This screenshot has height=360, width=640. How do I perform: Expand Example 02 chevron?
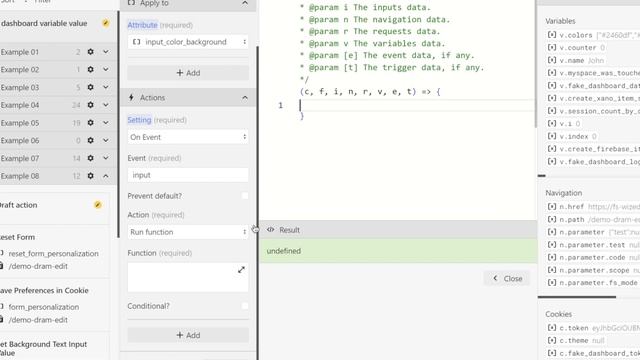tap(106, 69)
